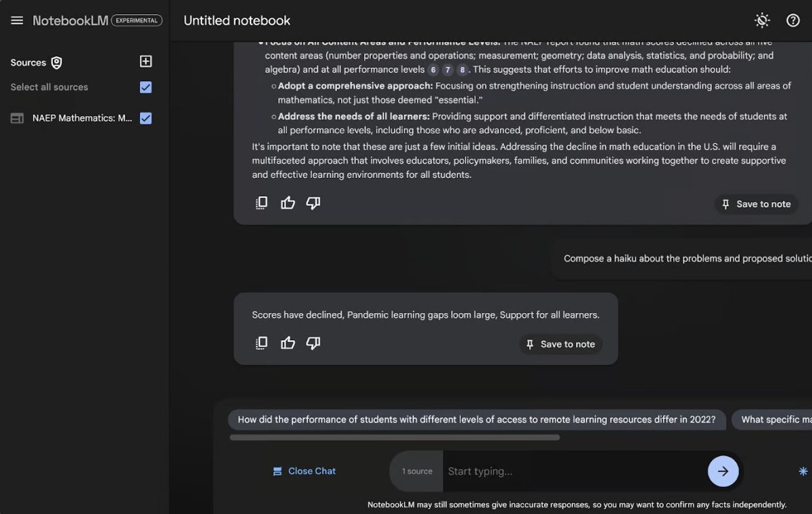The width and height of the screenshot is (812, 514).
Task: Click the Sources privacy shield icon
Action: 55,62
